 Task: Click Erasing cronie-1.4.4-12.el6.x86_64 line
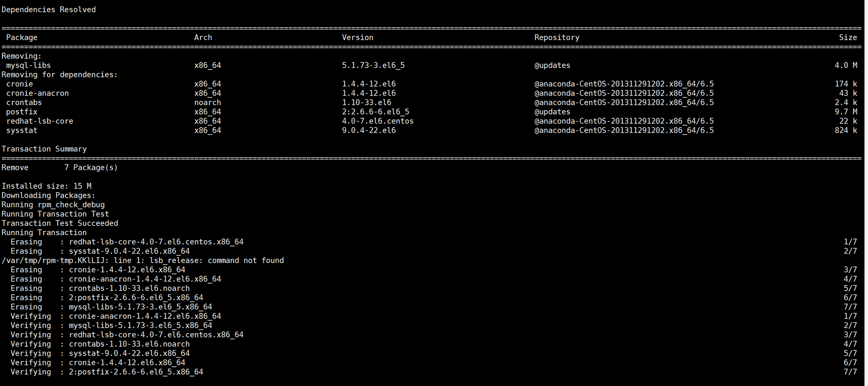[98, 270]
